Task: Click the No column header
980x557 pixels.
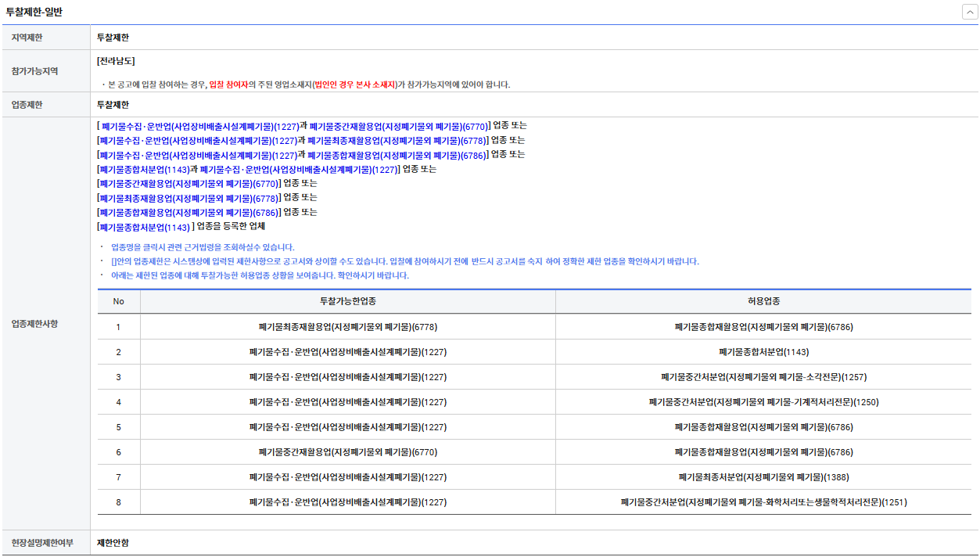Action: click(119, 301)
